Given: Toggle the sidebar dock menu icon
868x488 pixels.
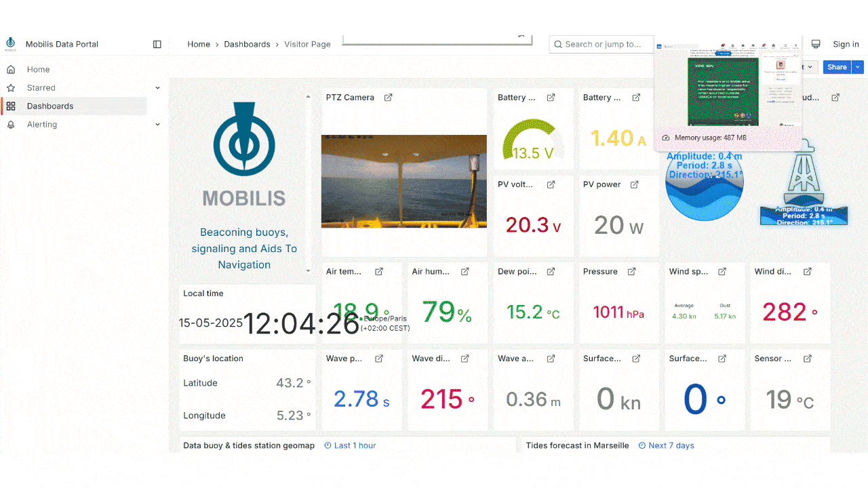Looking at the screenshot, I should (157, 44).
